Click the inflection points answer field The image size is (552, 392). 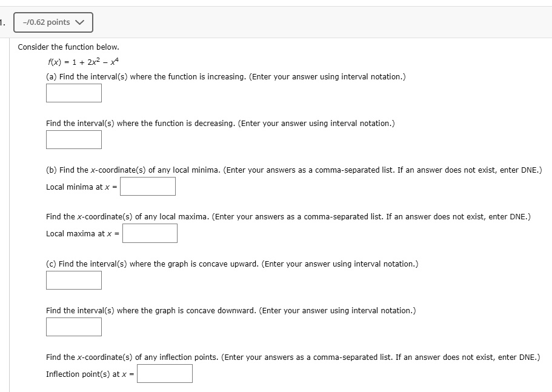click(164, 373)
